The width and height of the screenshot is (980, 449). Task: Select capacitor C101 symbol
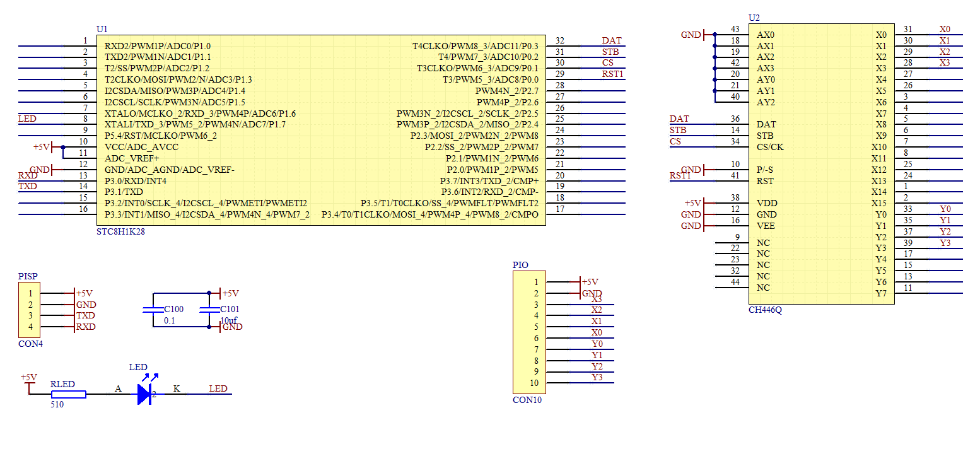pos(209,310)
